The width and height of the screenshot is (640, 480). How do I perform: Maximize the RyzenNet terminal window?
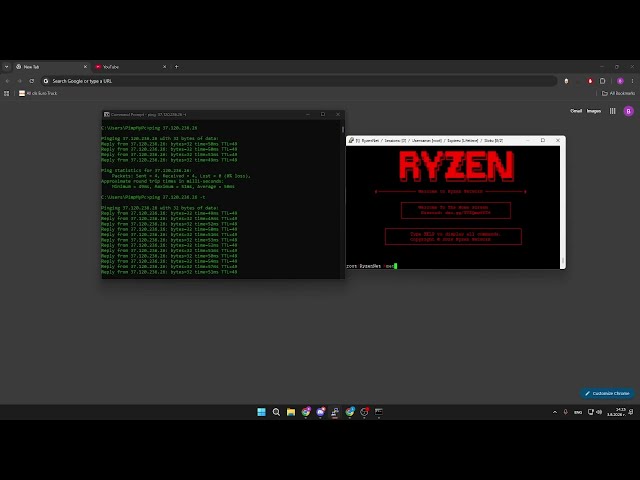pyautogui.click(x=542, y=140)
